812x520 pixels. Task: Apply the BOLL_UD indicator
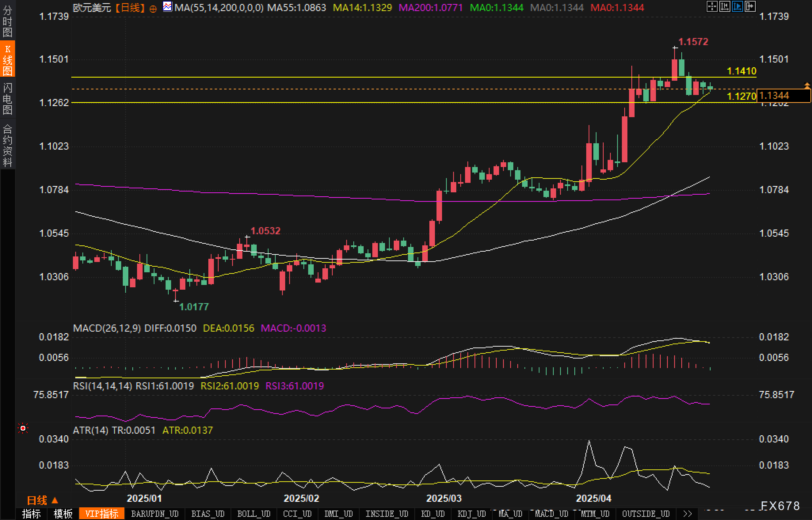pyautogui.click(x=254, y=514)
